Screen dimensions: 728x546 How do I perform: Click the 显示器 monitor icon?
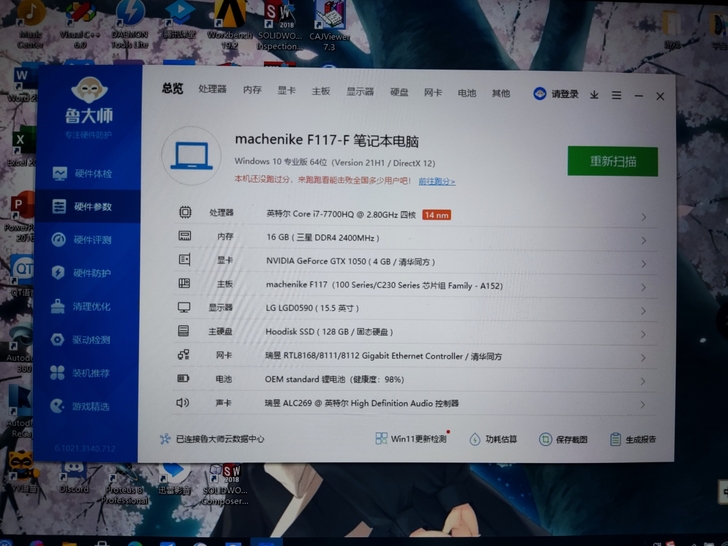point(184,307)
